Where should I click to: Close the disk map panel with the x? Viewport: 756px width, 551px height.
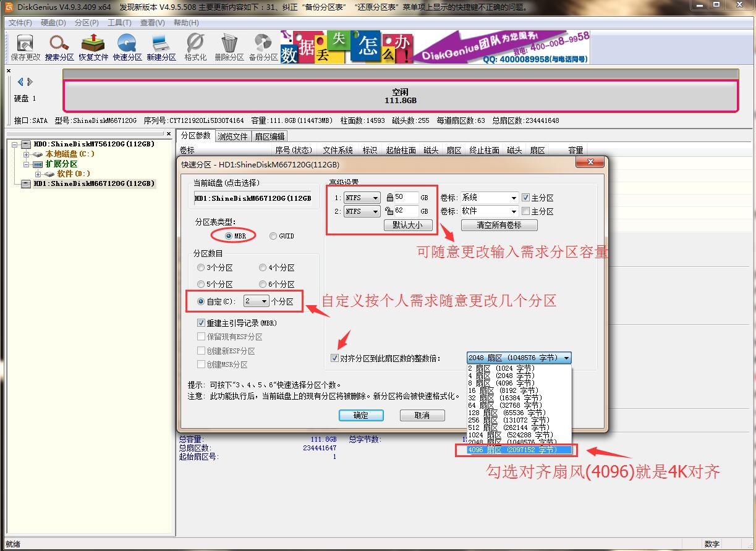pyautogui.click(x=9, y=70)
